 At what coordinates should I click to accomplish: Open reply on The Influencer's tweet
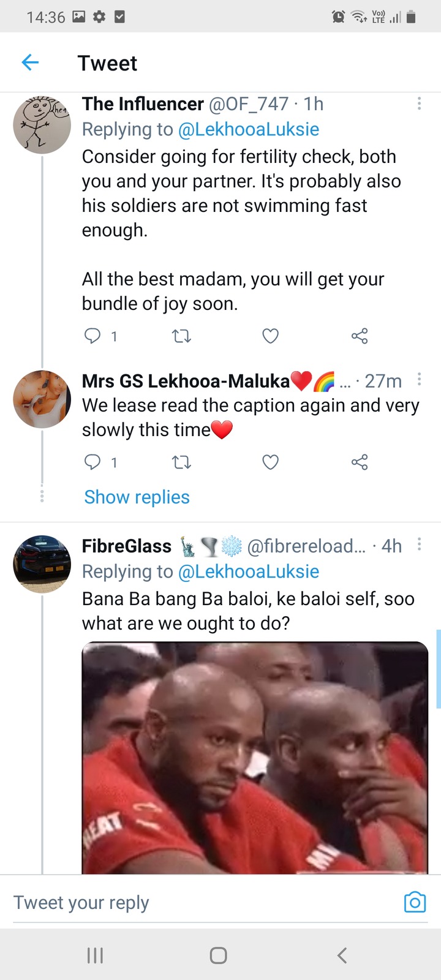[x=92, y=336]
